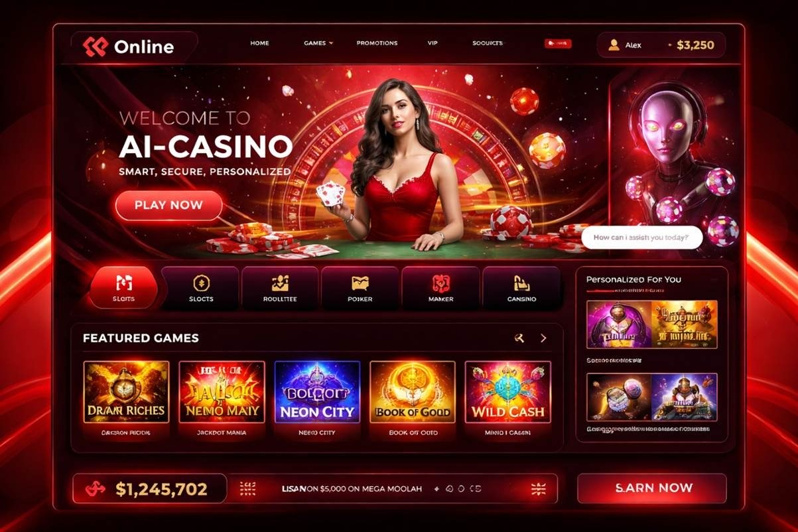Click the Cansino category icon

pyautogui.click(x=521, y=283)
